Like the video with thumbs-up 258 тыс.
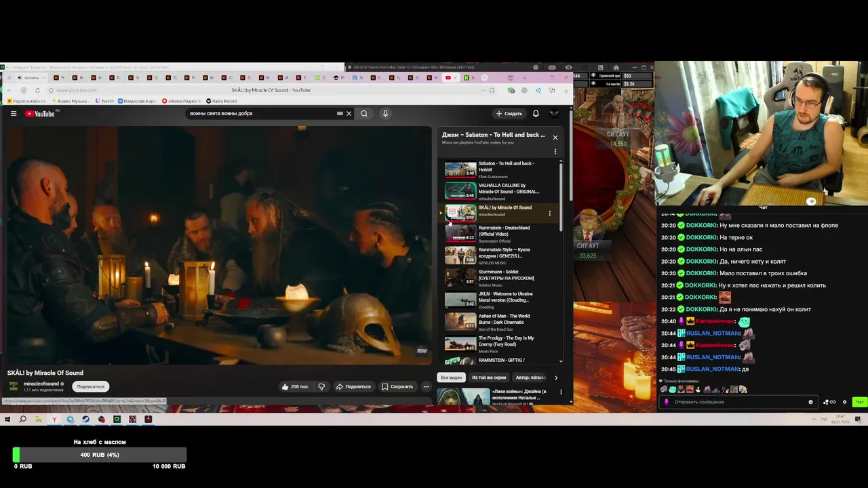Image resolution: width=868 pixels, height=488 pixels. [x=296, y=386]
